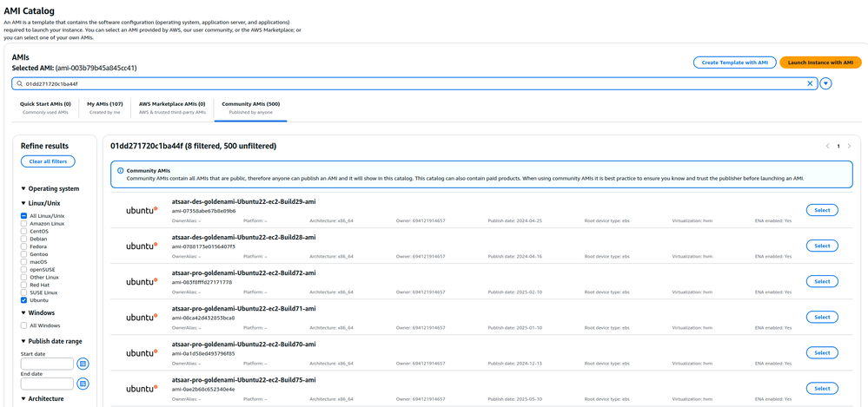Click the Ubuntu logo for Build29 AMI
The width and height of the screenshot is (868, 407).
tap(142, 210)
